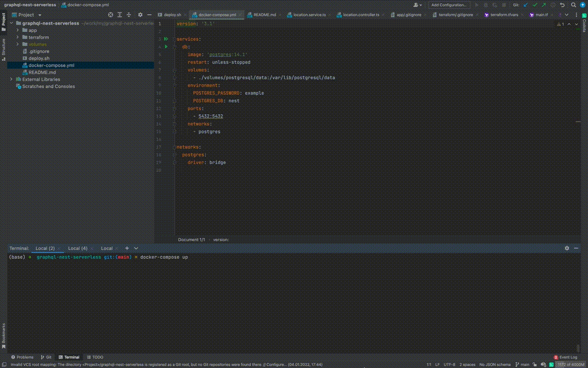Click the Git commit checkmark icon

tap(535, 5)
